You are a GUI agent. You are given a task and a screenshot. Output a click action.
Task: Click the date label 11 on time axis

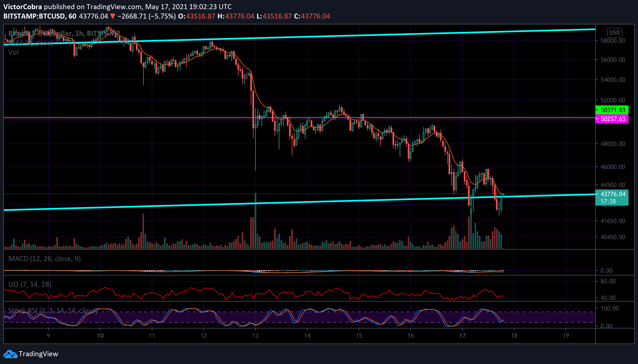[x=152, y=335]
